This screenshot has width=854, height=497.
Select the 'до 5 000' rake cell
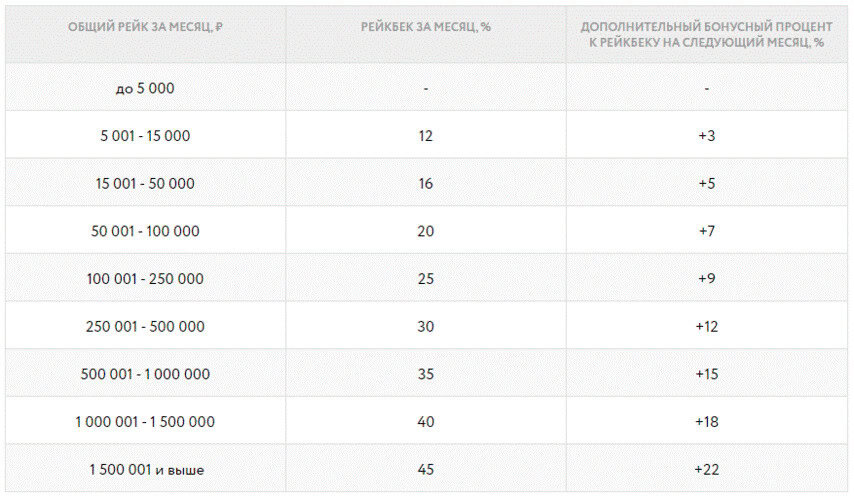coord(145,88)
